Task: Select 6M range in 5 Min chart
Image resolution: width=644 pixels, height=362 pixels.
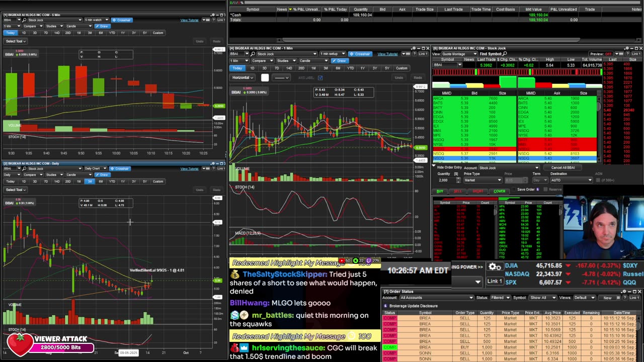Action: 101,33
